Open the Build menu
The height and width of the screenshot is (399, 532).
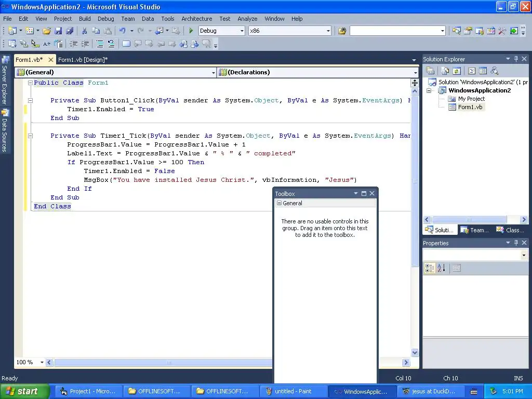click(x=85, y=19)
